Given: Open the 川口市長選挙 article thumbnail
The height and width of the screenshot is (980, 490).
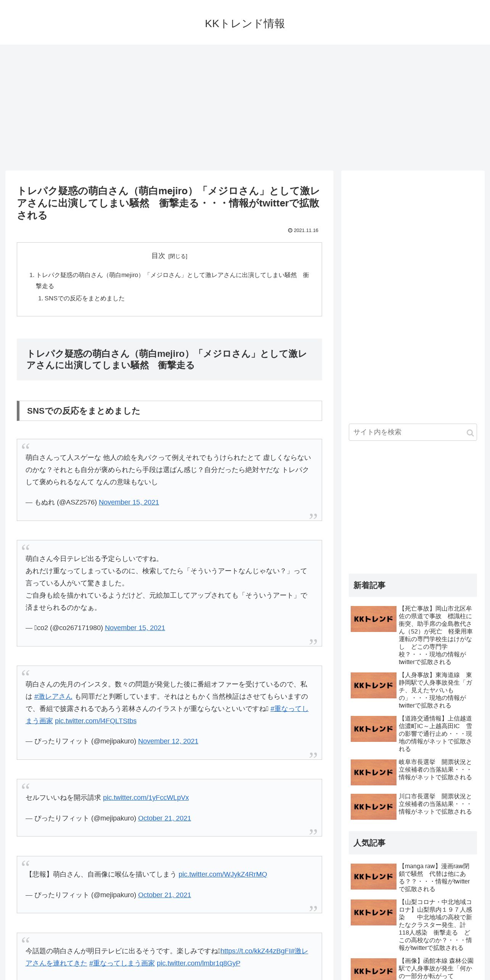Looking at the screenshot, I should coord(374,807).
